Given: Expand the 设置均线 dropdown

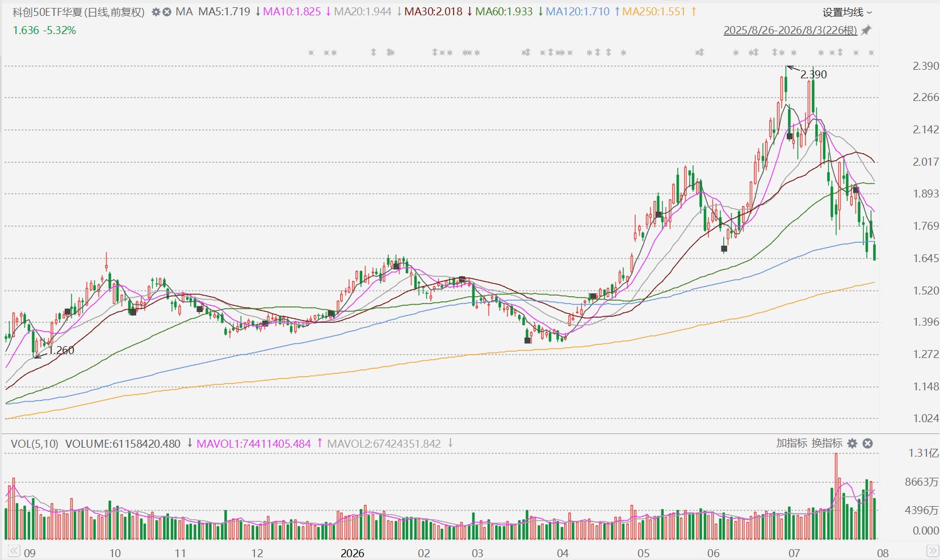Looking at the screenshot, I should (x=847, y=12).
